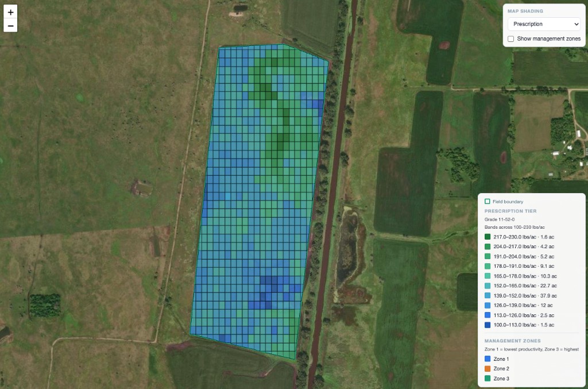588x389 pixels.
Task: Click the 'Grade 11-52-0' label
Action: pyautogui.click(x=500, y=219)
